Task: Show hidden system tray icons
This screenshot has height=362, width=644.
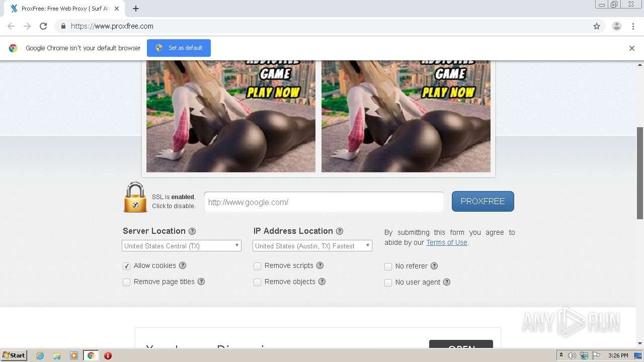Action: click(561, 355)
